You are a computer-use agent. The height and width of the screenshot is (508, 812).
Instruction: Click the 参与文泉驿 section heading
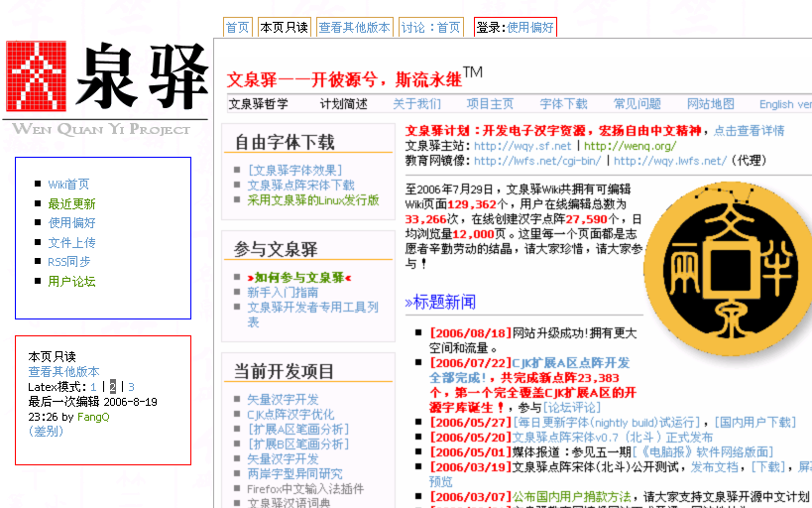[x=275, y=249]
